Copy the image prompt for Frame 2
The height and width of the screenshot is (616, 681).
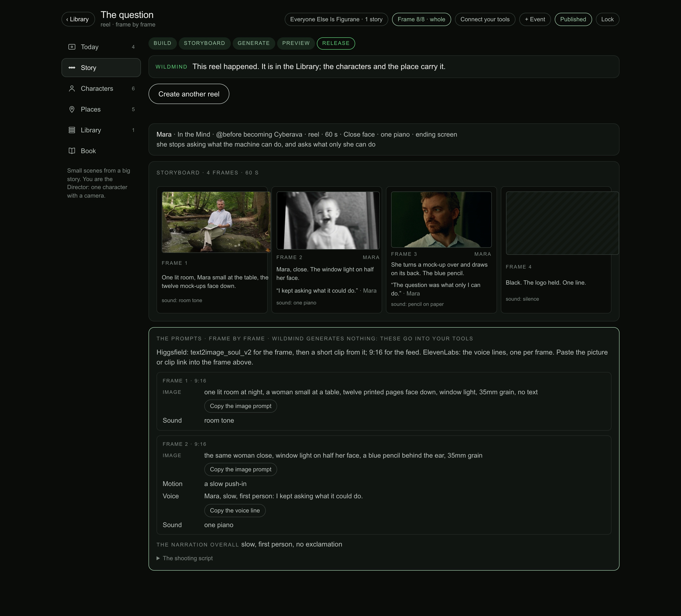240,469
